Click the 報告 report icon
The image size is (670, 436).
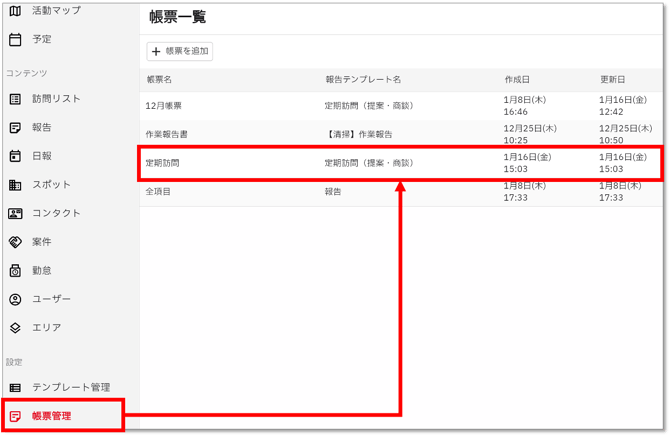15,128
